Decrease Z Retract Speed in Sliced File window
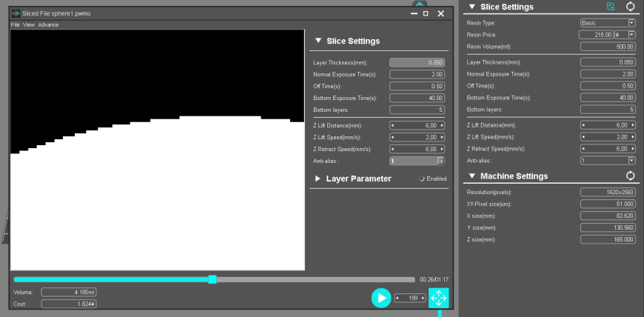644x317 pixels. pyautogui.click(x=392, y=149)
